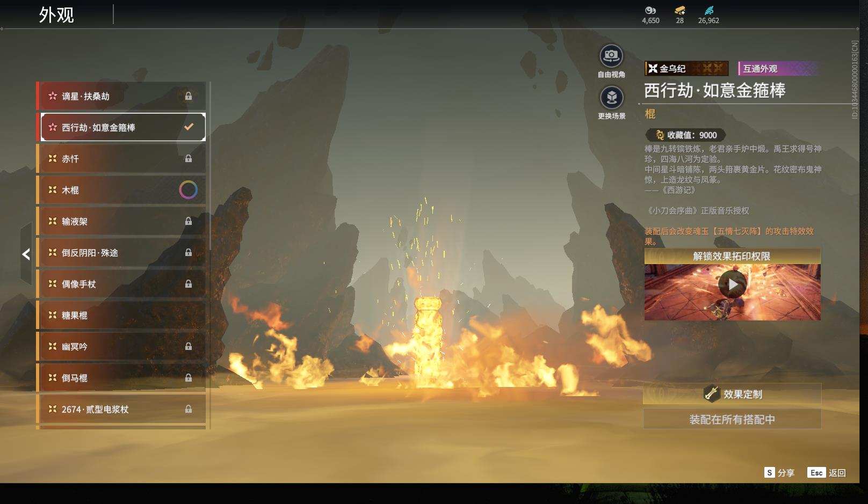Click the lock icon on 赤忏

(x=189, y=158)
